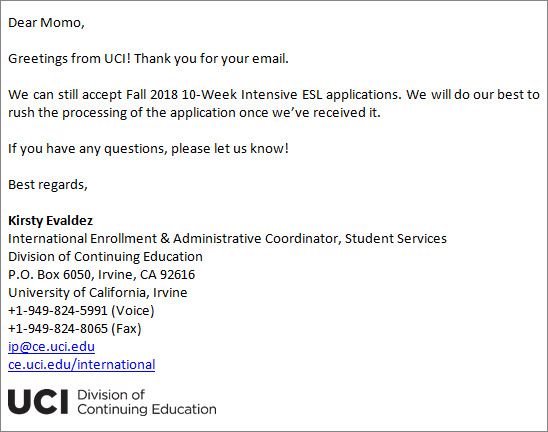Viewport: 548px width, 432px height.
Task: Click the Best regards closing
Action: [x=48, y=185]
